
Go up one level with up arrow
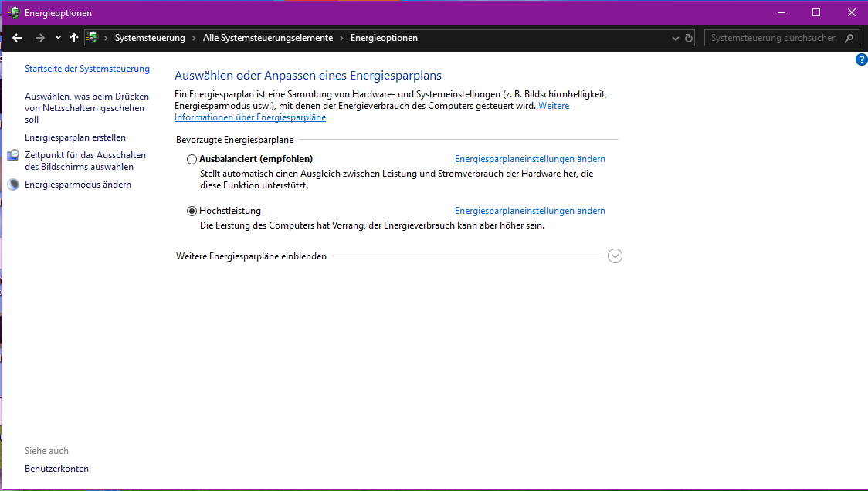(x=74, y=38)
